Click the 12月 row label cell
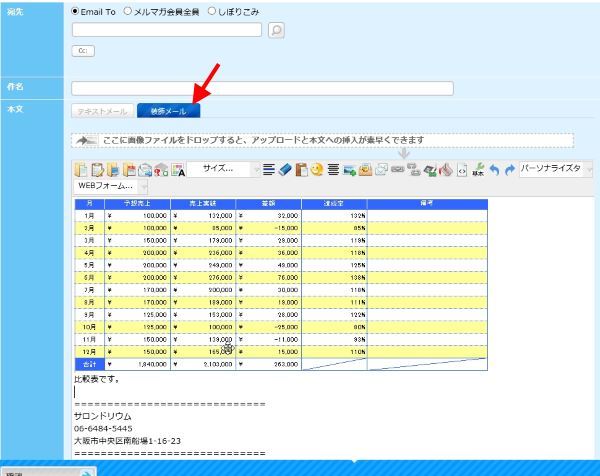Image resolution: width=600 pixels, height=476 pixels. point(90,352)
